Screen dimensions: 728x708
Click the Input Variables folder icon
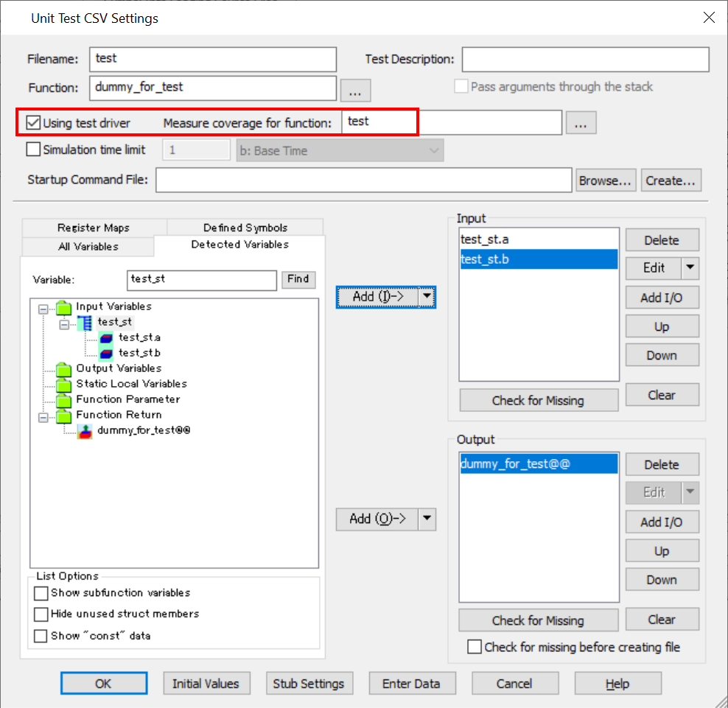click(63, 307)
